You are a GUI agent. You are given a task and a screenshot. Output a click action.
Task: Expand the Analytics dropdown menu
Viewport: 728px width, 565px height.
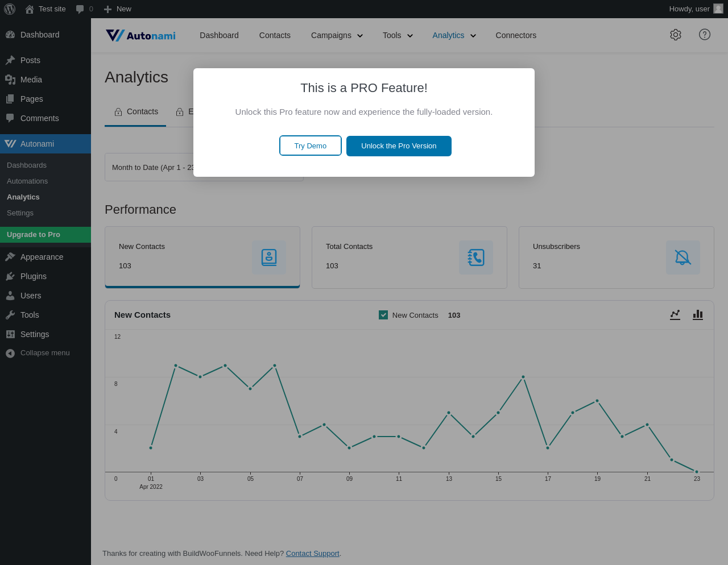click(x=454, y=35)
